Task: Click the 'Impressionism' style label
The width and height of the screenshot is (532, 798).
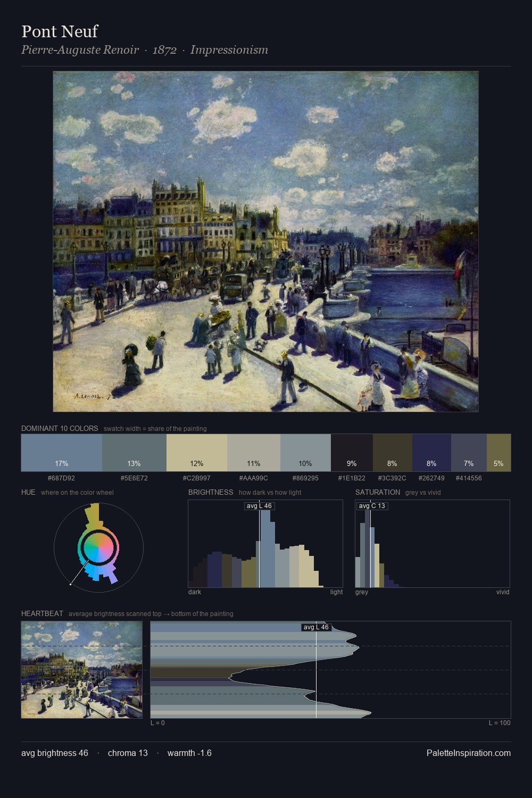Action: click(x=229, y=50)
